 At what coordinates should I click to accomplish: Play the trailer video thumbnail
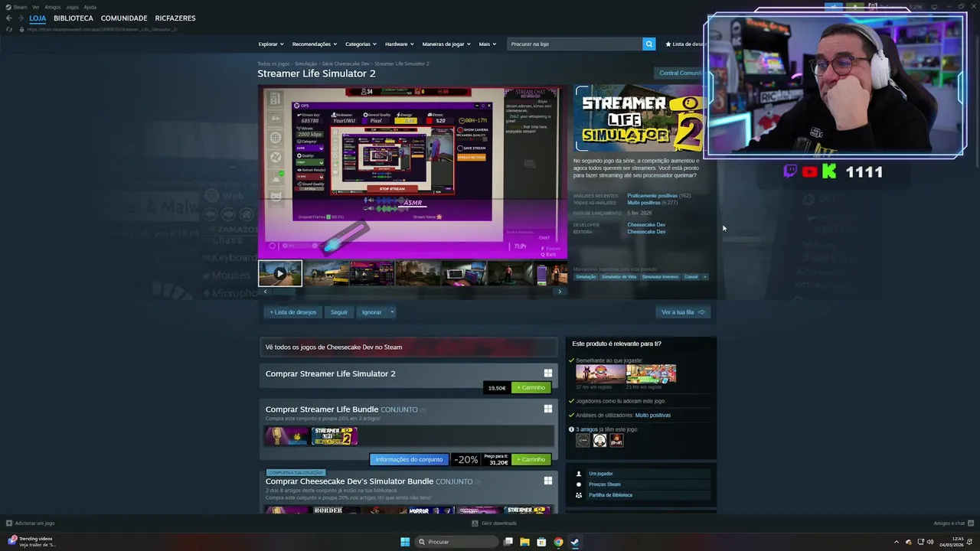click(x=279, y=273)
